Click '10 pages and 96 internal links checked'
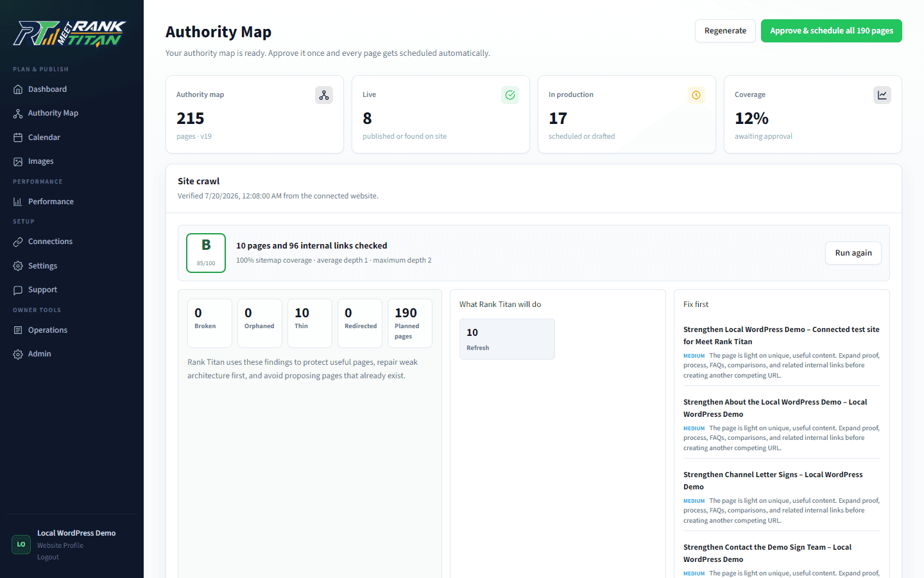 [312, 245]
